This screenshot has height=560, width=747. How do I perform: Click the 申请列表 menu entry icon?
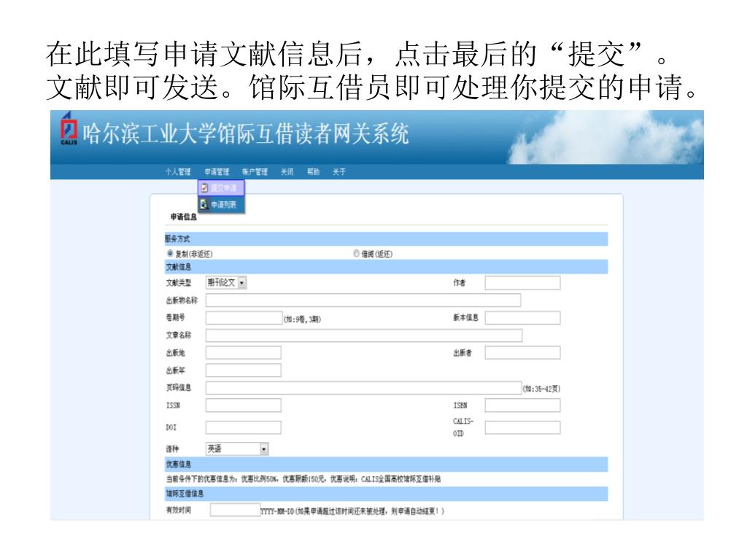point(204,205)
